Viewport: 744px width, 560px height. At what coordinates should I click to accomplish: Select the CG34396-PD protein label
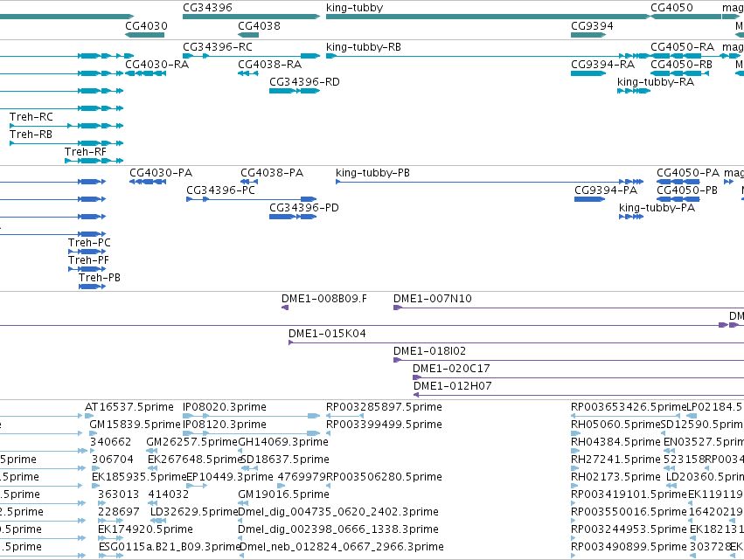click(x=304, y=208)
